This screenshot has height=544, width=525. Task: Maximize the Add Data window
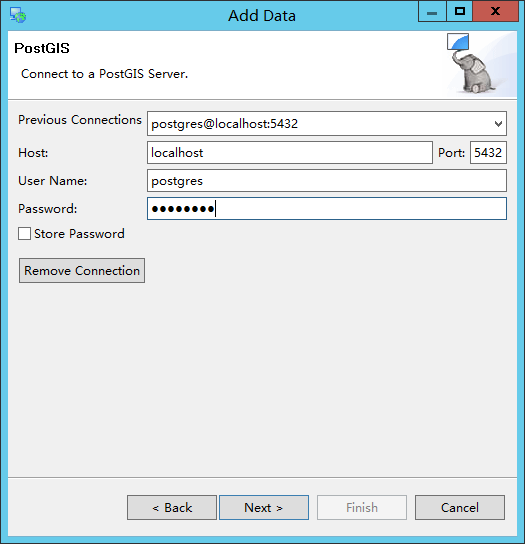click(460, 12)
